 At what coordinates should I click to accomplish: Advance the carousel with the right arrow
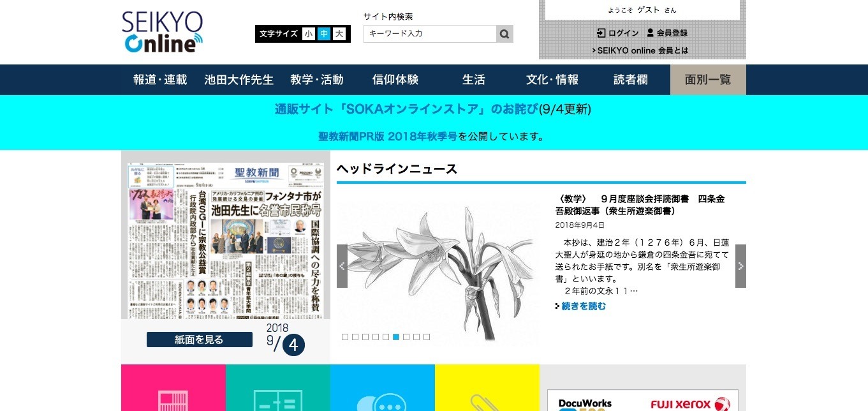tap(740, 266)
